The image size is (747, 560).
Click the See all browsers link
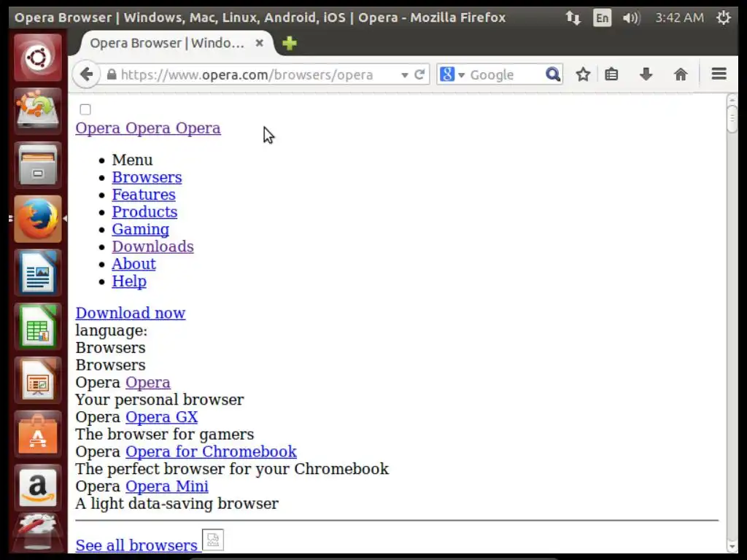[136, 545]
